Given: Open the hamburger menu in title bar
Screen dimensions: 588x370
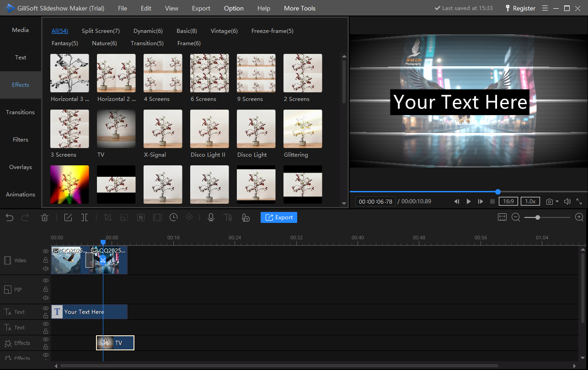Looking at the screenshot, I should 545,8.
